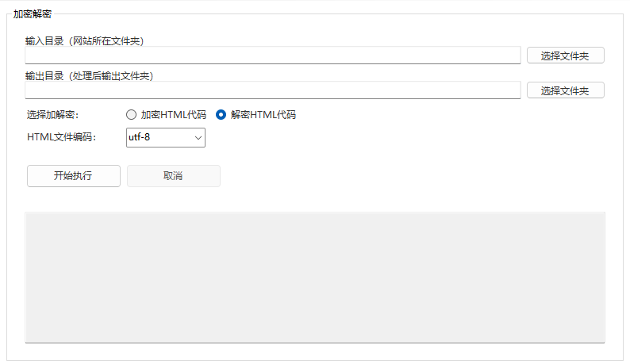Focus the 输出目录 path field

tap(272, 90)
